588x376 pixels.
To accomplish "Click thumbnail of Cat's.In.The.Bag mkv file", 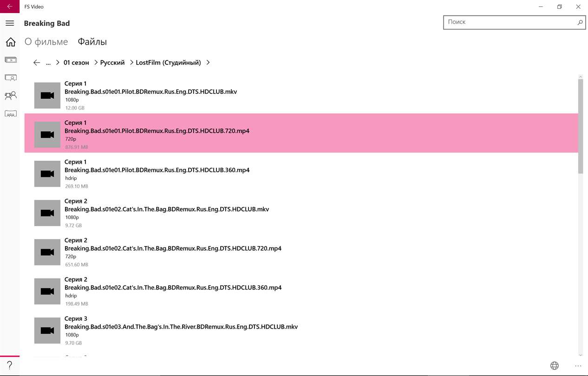I will click(47, 213).
